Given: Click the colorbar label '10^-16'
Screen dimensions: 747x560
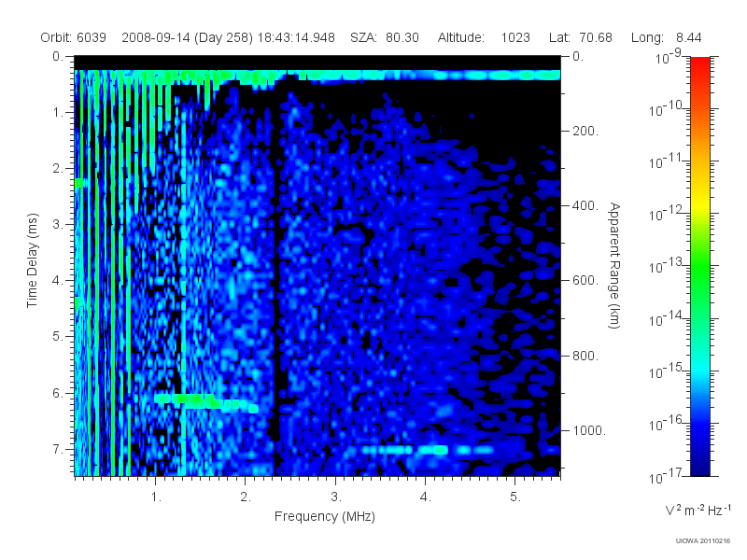Looking at the screenshot, I should 667,424.
